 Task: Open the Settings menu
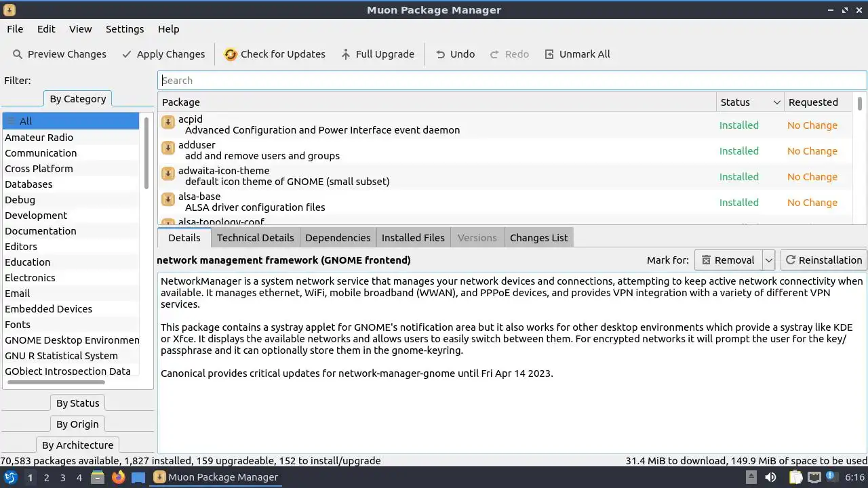pyautogui.click(x=125, y=29)
